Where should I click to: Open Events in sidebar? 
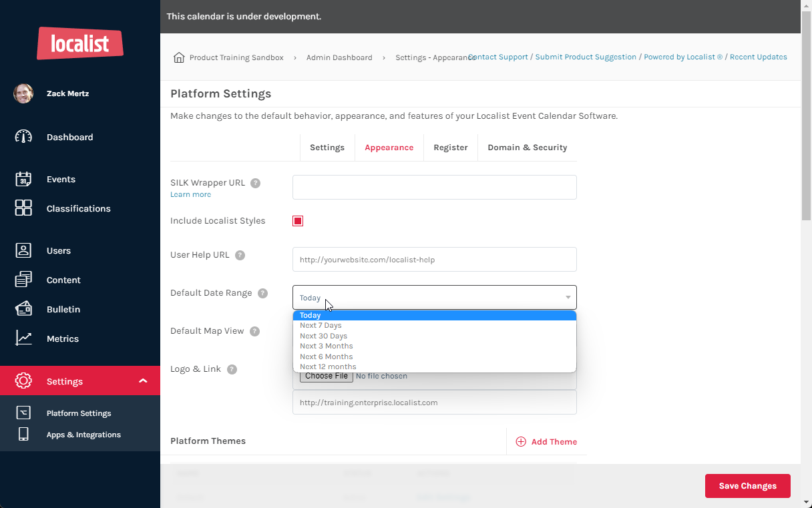(61, 179)
